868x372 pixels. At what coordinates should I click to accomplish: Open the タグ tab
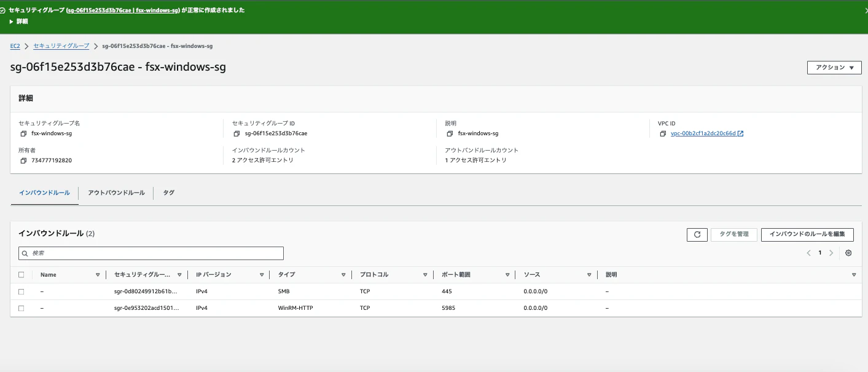click(x=168, y=192)
